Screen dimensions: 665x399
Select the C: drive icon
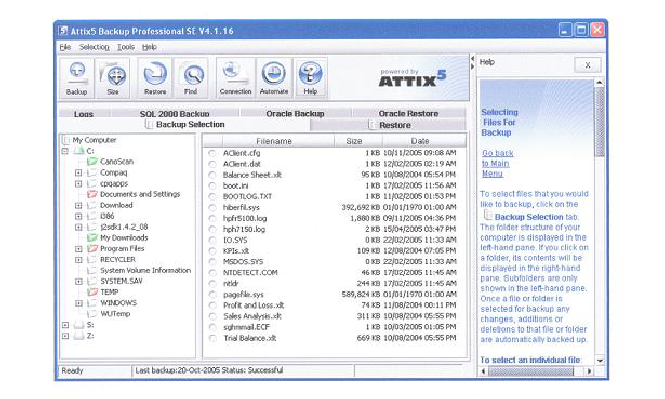coord(79,151)
